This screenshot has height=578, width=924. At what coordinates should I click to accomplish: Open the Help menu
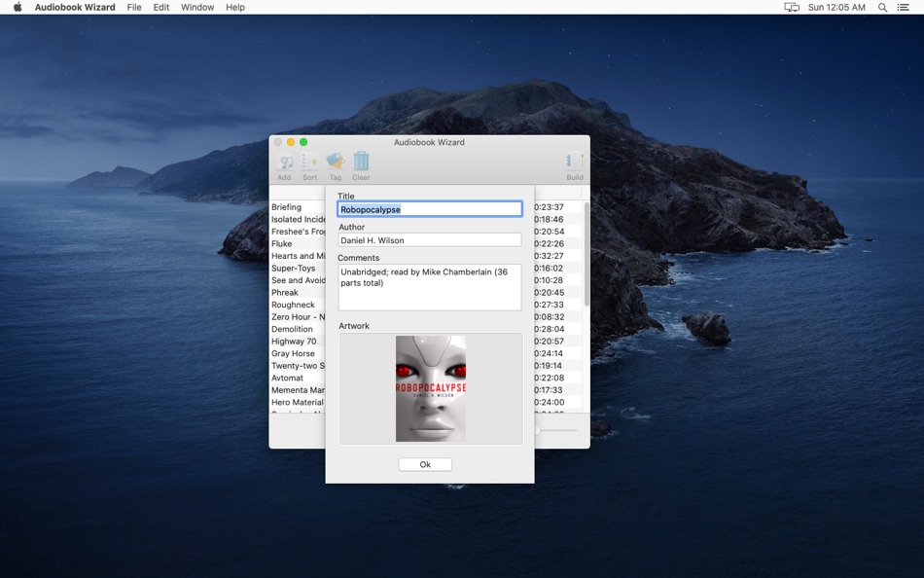pos(235,7)
